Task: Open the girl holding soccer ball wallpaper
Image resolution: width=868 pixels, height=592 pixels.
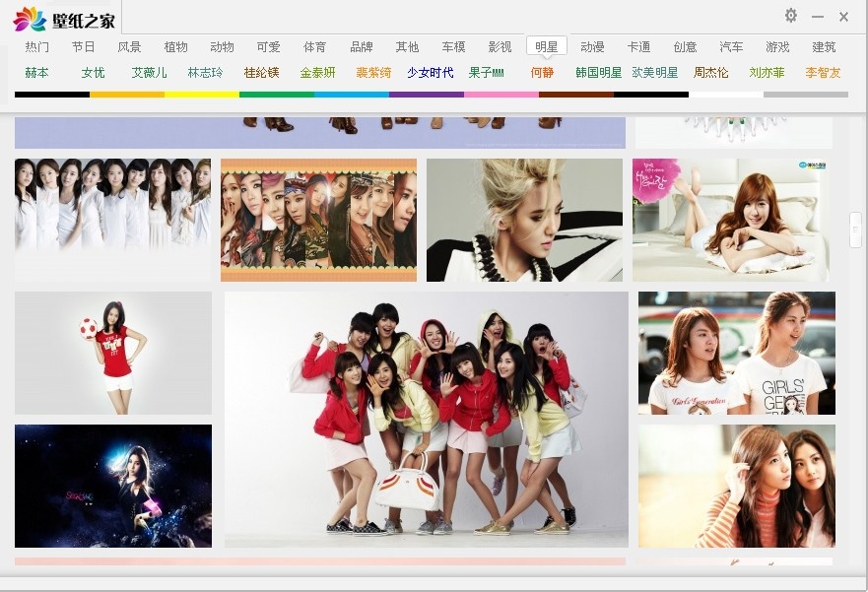Action: click(x=113, y=353)
